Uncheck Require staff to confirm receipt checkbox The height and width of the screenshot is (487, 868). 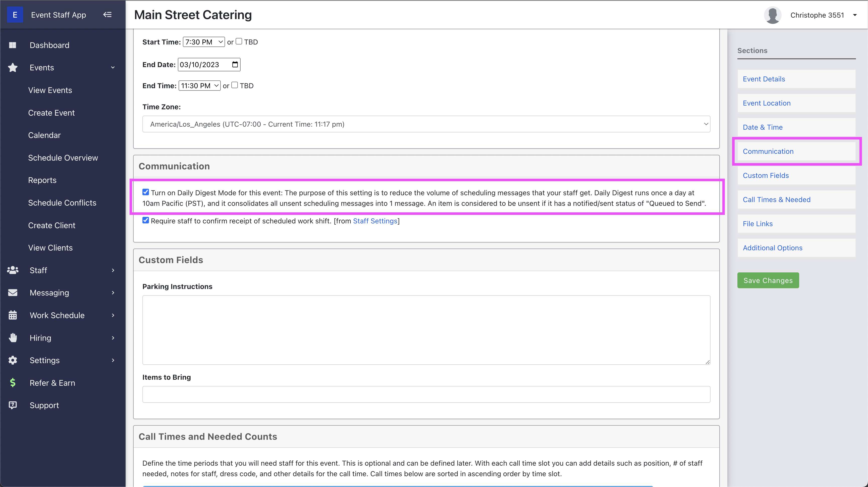146,220
